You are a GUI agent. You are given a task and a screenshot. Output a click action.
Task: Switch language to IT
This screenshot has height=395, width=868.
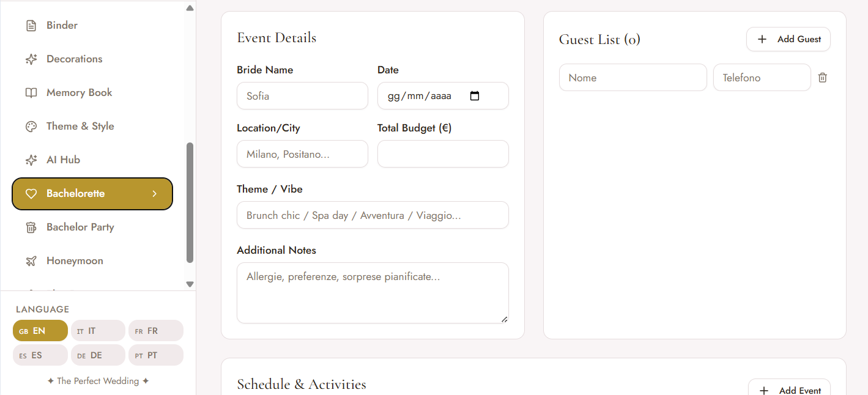(x=98, y=331)
